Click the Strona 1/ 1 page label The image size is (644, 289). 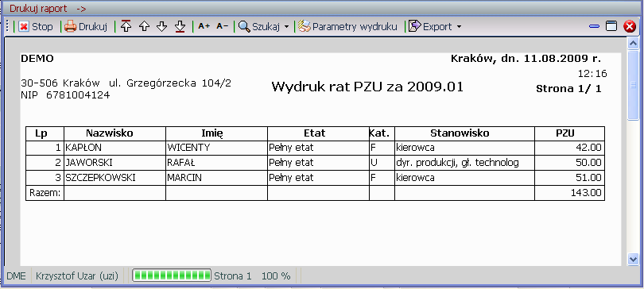tap(568, 89)
